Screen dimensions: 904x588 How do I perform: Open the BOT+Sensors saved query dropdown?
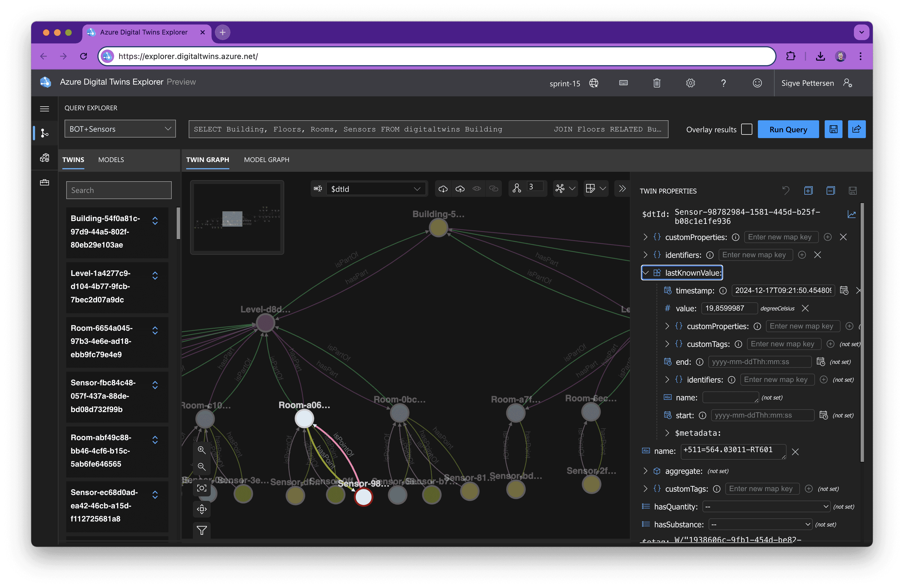[120, 129]
